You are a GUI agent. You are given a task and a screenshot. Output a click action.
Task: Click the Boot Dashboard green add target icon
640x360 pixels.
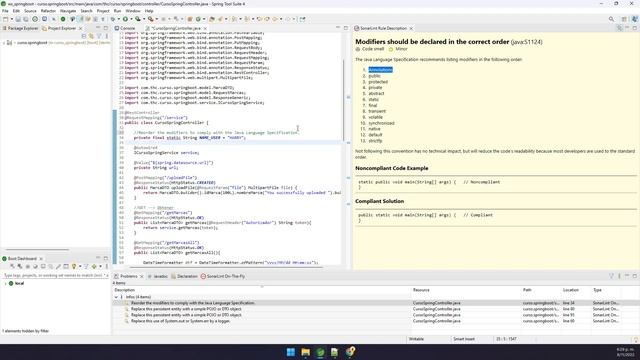(94, 267)
